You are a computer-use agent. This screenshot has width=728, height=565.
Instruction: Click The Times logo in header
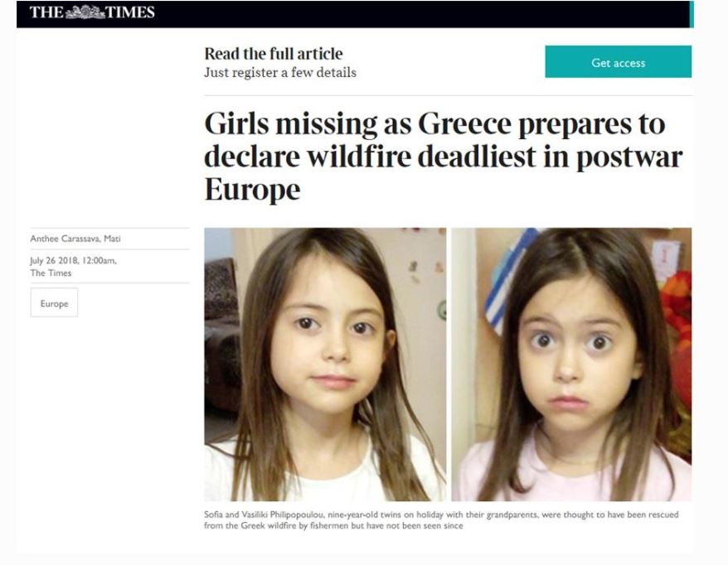point(92,12)
